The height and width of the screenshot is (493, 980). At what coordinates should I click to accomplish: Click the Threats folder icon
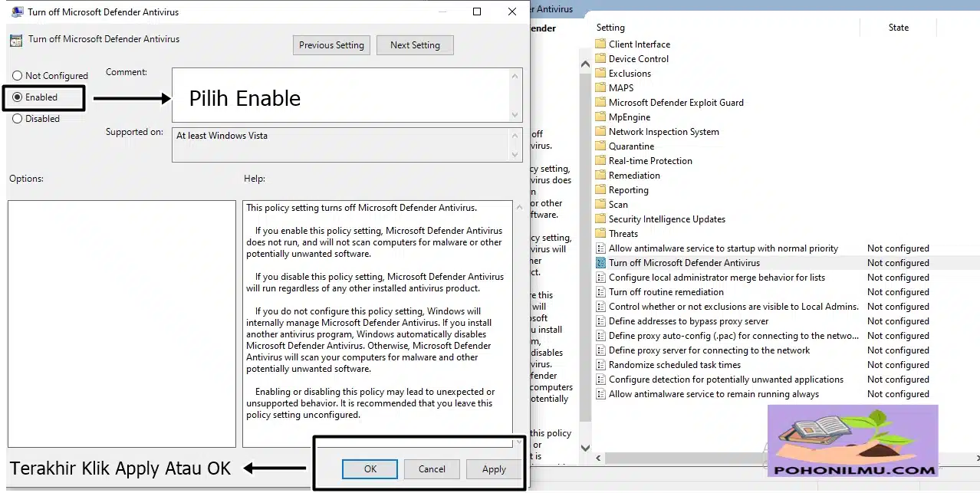[601, 233]
